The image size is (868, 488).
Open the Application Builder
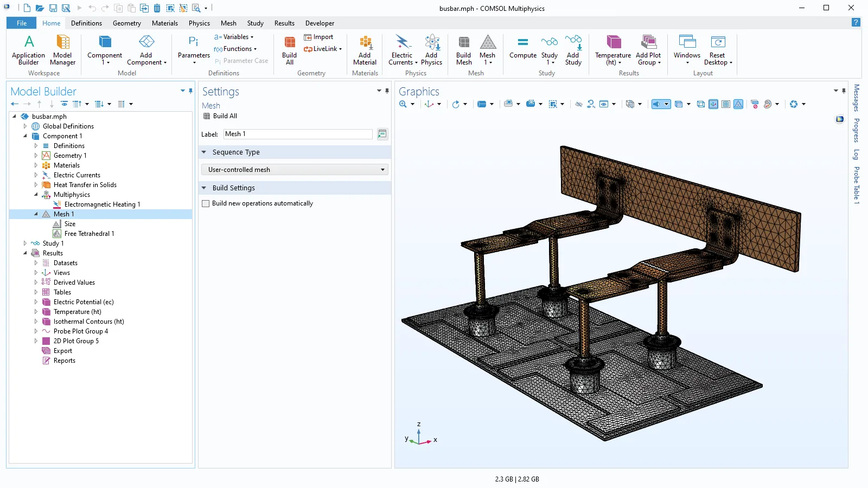[28, 50]
